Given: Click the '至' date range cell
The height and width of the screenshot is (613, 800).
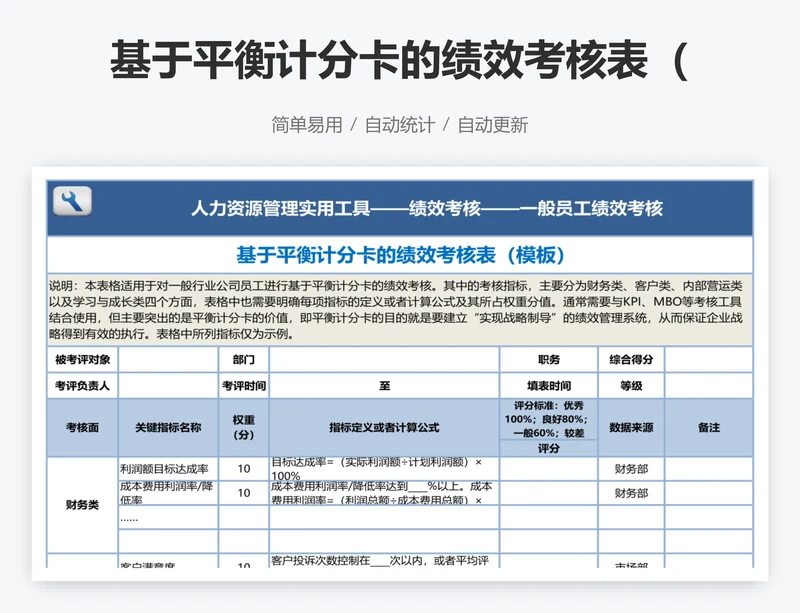Looking at the screenshot, I should click(384, 386).
